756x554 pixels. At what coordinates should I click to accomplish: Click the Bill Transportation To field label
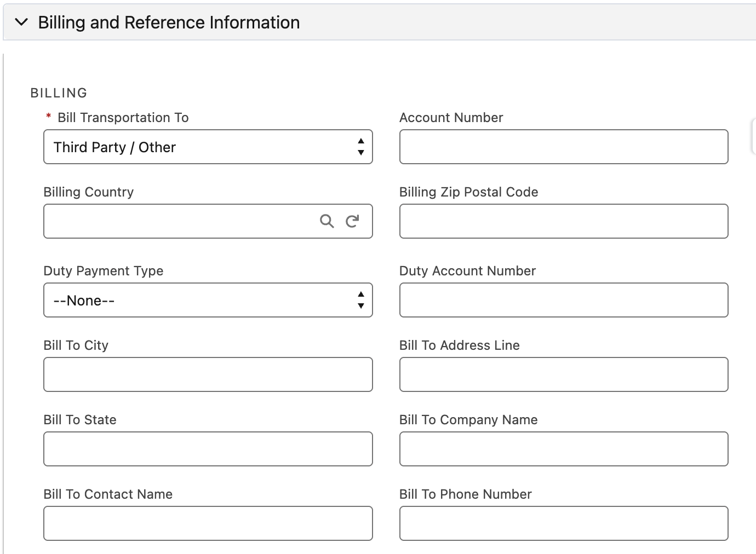(123, 118)
